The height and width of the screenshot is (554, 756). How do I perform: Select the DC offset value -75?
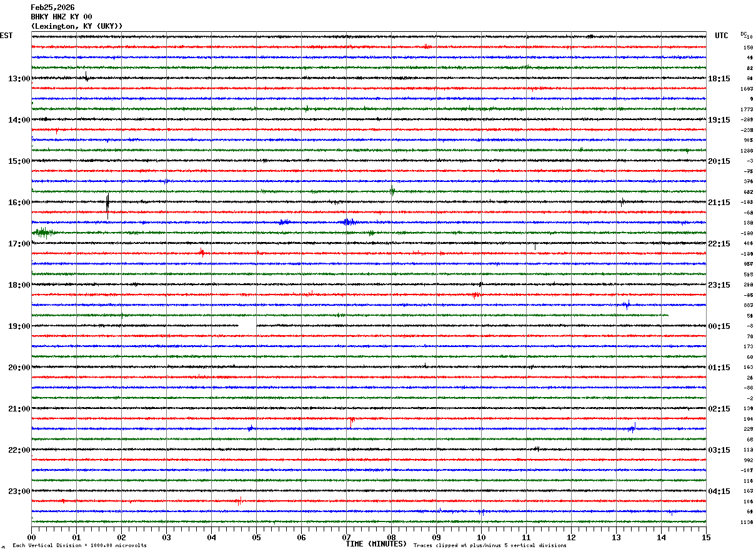point(748,171)
